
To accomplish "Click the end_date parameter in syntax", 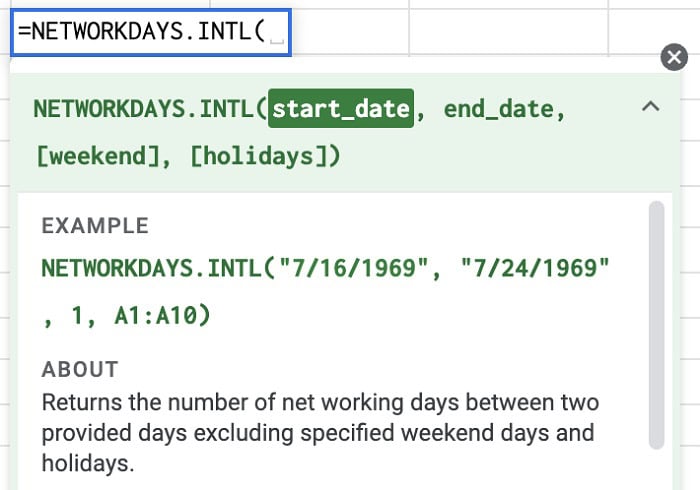I will 497,109.
